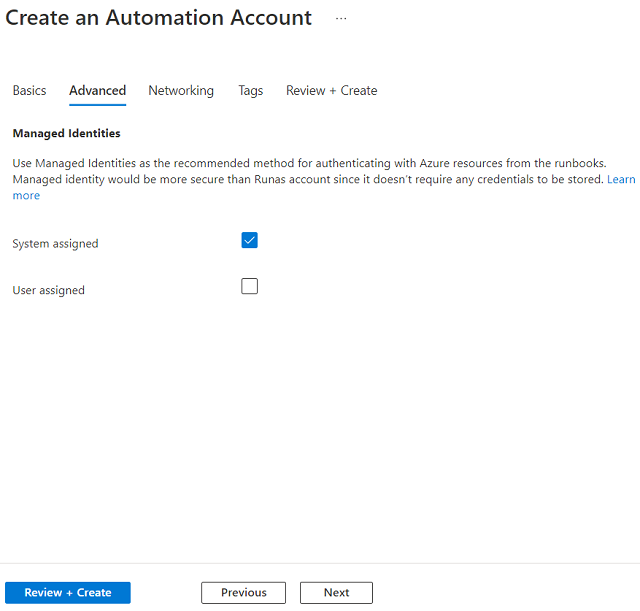Click the sentence starting 'Managed identity would be'
This screenshot has height=611, width=640.
tap(300, 179)
